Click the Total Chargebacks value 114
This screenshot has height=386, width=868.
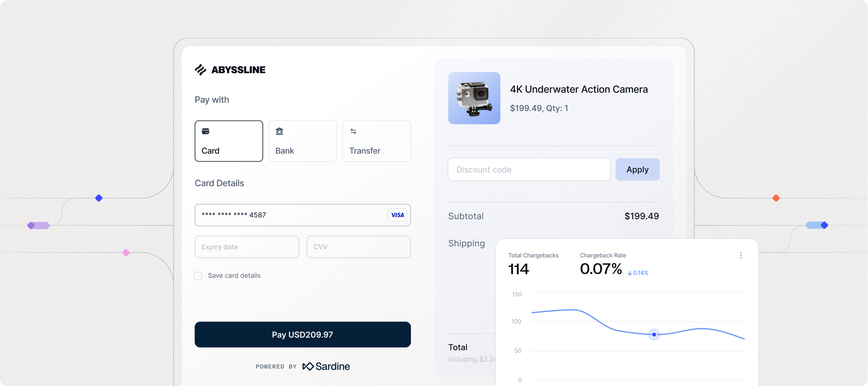pos(519,269)
